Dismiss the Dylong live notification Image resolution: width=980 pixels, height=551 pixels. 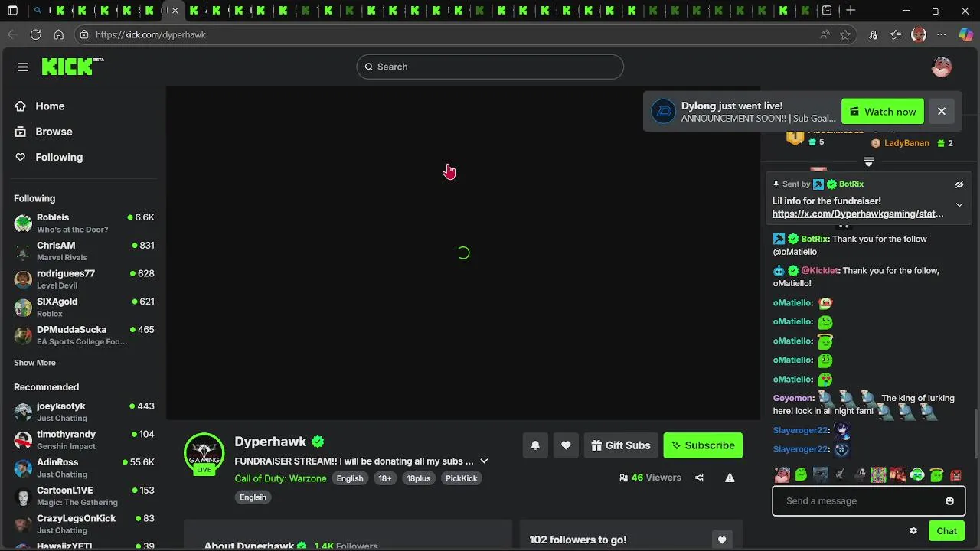[x=942, y=112]
